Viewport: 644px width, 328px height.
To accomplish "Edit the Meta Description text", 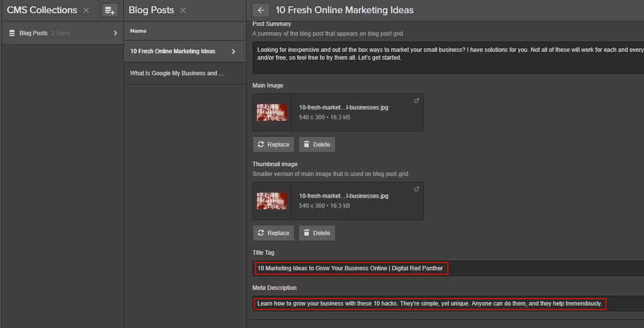I will (429, 304).
